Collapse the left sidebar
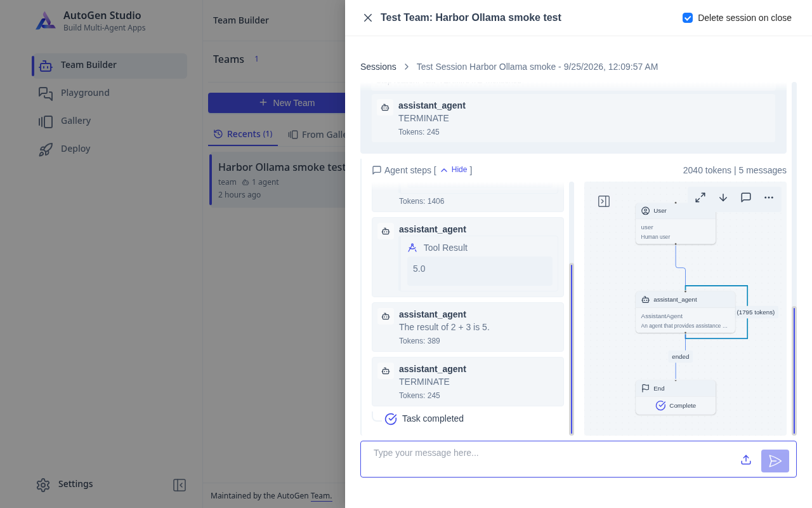The height and width of the screenshot is (508, 812). pyautogui.click(x=180, y=485)
